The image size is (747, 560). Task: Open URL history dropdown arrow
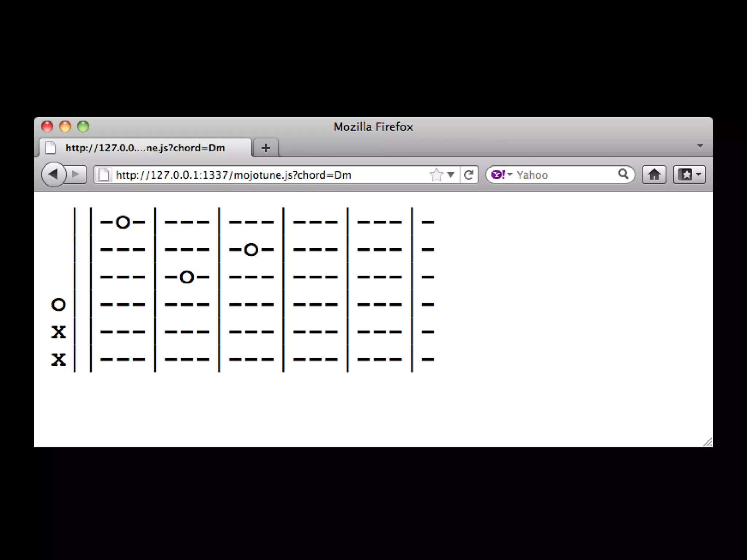[450, 175]
